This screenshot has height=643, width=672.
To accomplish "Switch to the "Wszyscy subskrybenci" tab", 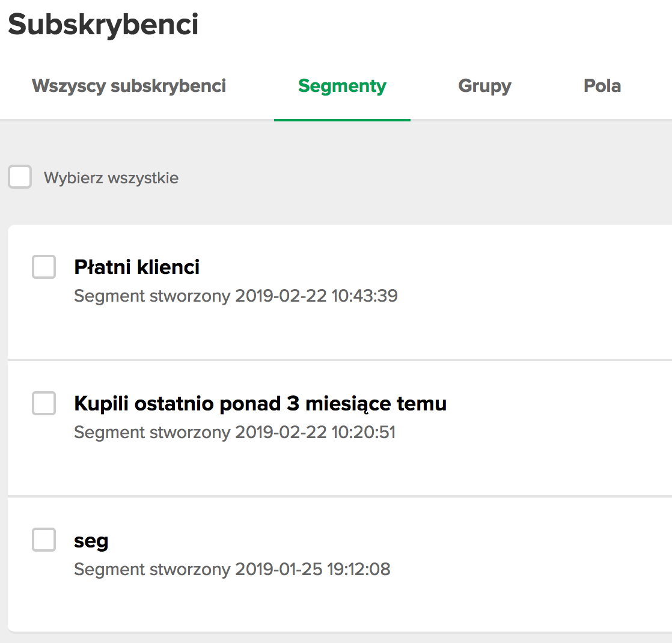I will (129, 85).
